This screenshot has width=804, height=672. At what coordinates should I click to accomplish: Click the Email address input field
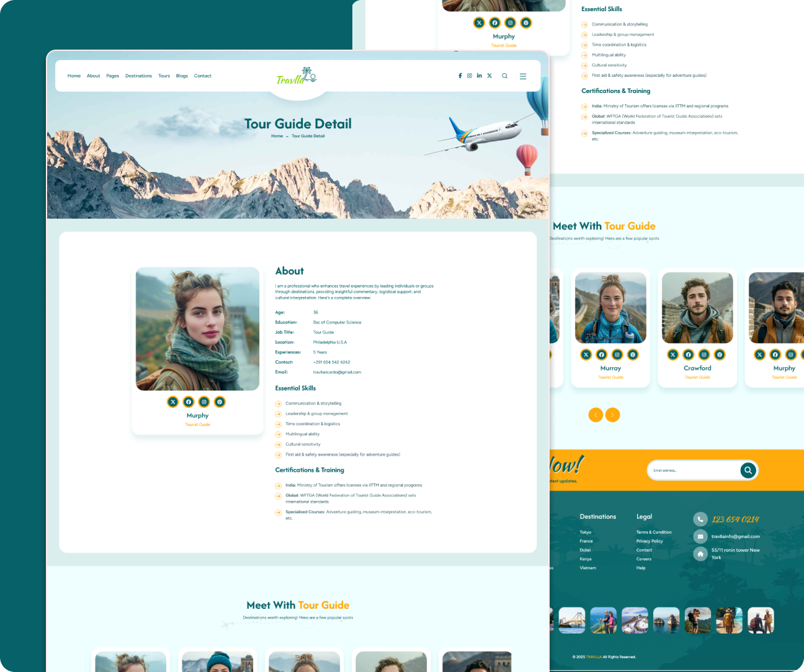[x=692, y=471]
